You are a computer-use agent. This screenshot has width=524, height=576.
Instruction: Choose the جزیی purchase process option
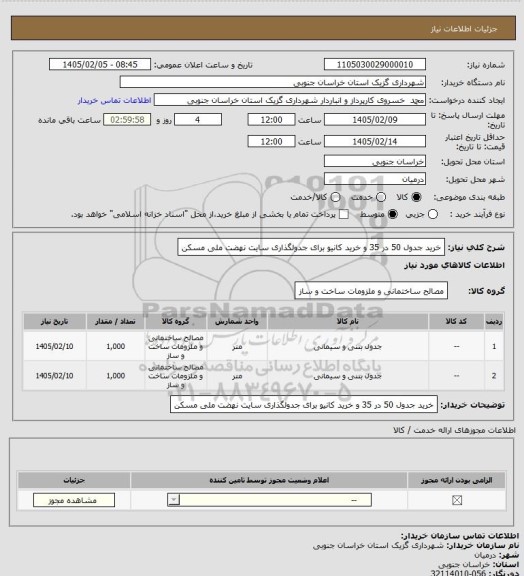(433, 214)
